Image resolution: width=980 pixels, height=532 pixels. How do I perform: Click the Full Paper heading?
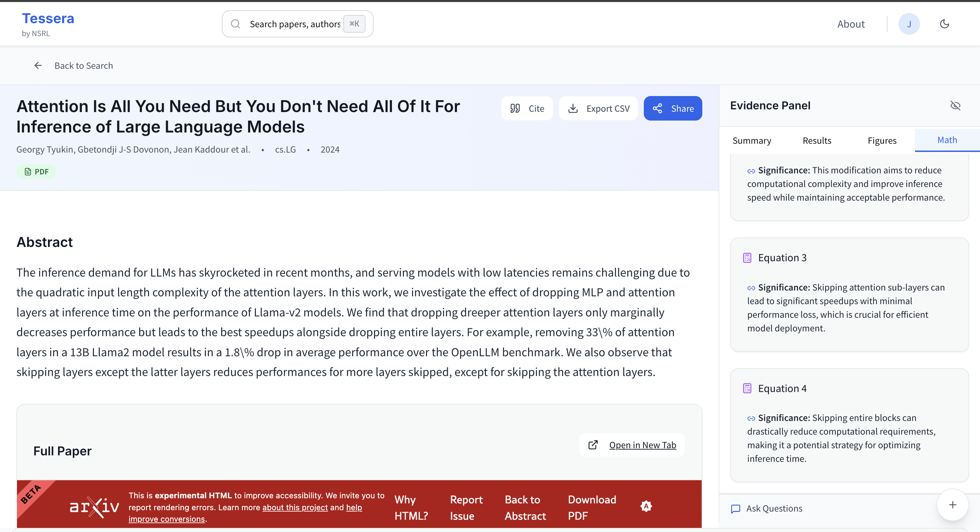point(62,451)
